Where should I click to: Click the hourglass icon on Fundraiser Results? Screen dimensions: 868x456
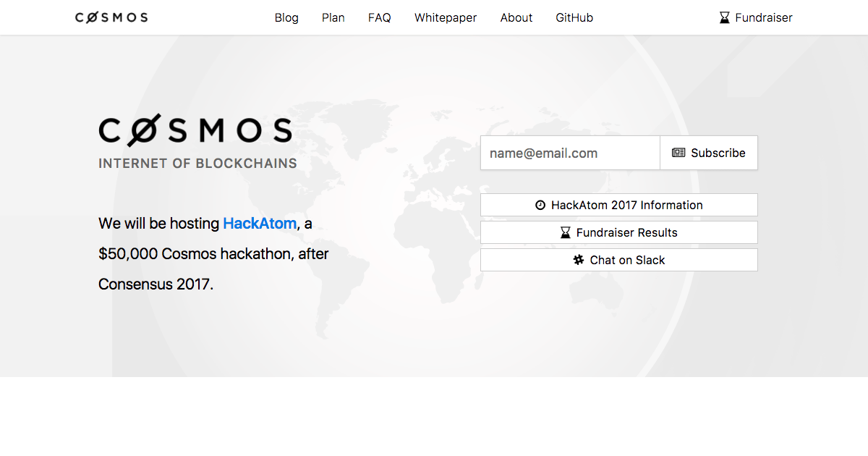coord(566,232)
